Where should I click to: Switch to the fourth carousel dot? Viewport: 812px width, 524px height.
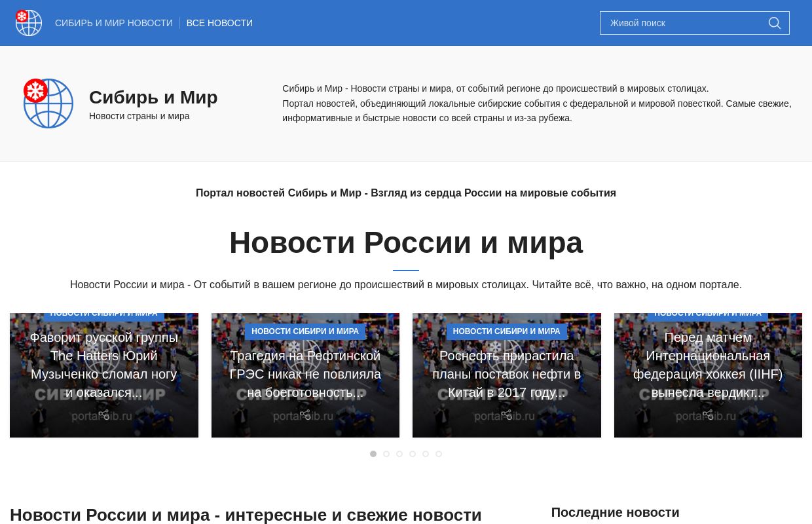point(413,454)
